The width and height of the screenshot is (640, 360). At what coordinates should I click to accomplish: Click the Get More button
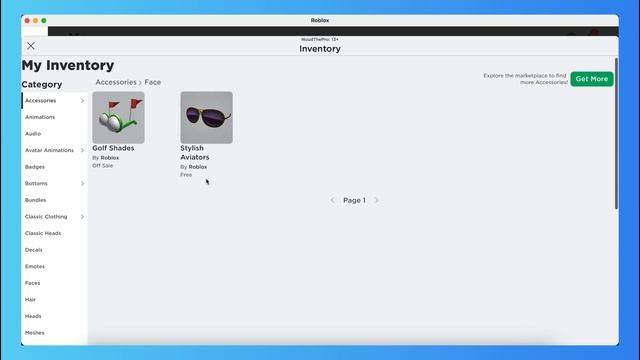click(592, 79)
